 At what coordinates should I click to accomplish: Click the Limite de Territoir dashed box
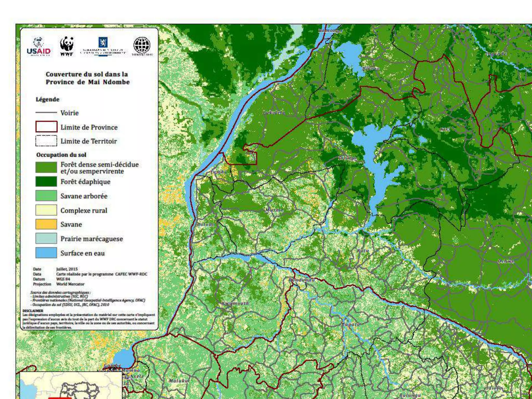[46, 141]
